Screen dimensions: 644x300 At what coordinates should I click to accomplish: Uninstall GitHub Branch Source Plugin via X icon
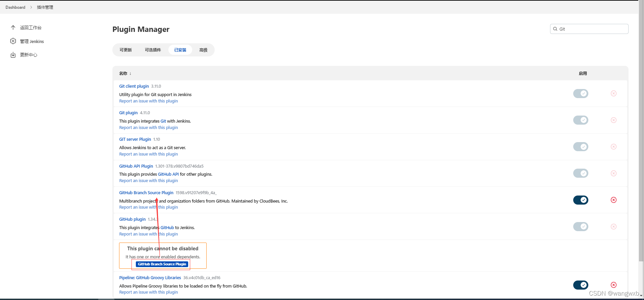[x=613, y=200]
